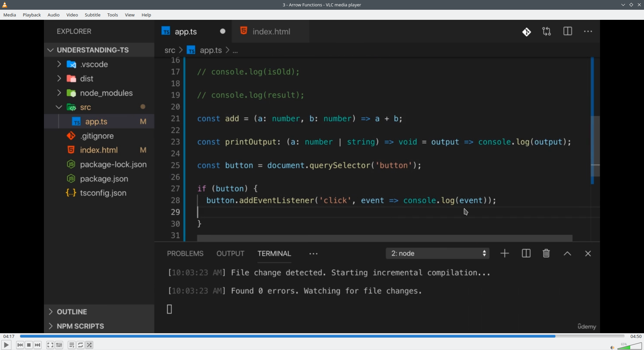644x350 pixels.
Task: Open the Subtitle menu
Action: point(93,15)
